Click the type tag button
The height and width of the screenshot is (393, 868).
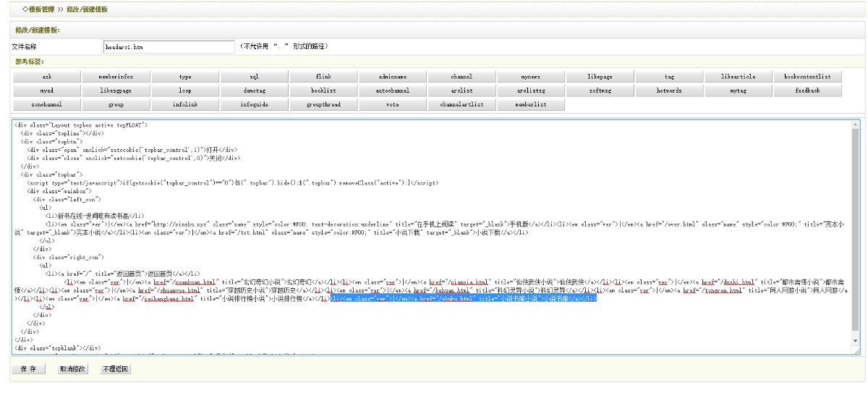185,77
